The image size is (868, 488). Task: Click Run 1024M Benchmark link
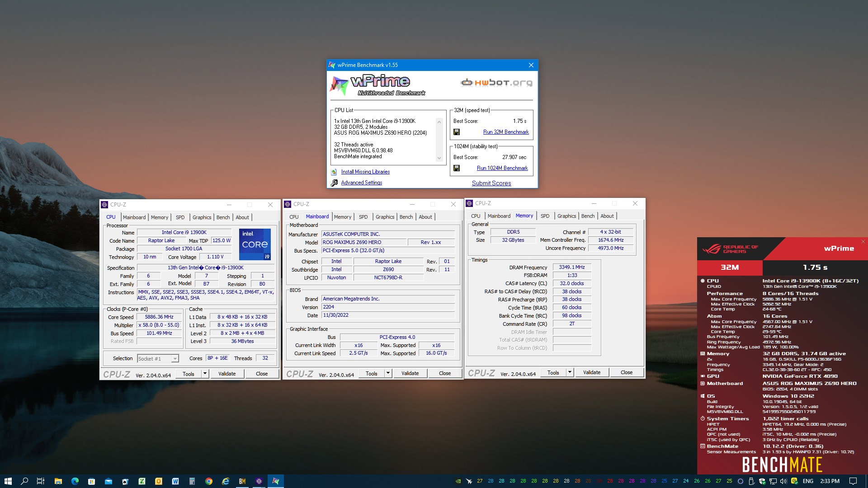pos(502,168)
